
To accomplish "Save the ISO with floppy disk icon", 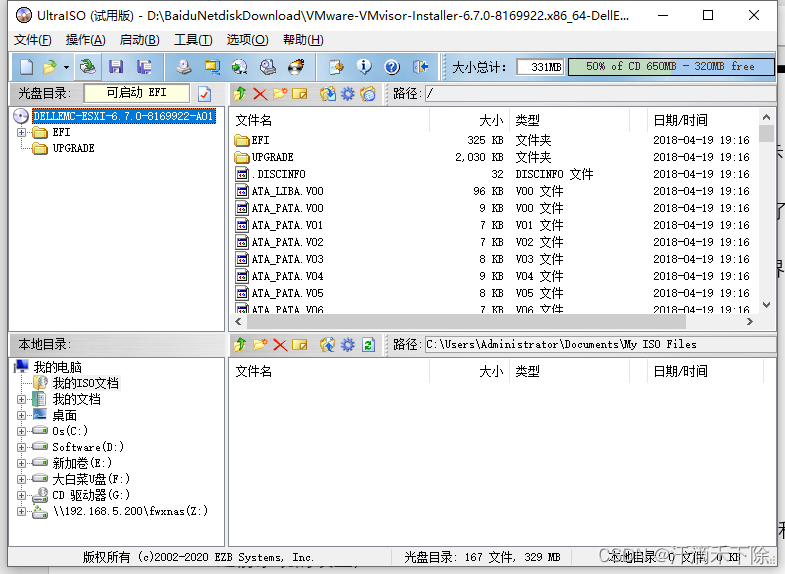I will click(x=116, y=67).
